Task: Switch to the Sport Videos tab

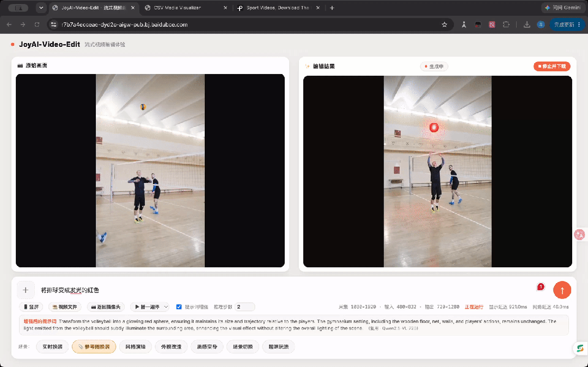Action: pos(278,8)
